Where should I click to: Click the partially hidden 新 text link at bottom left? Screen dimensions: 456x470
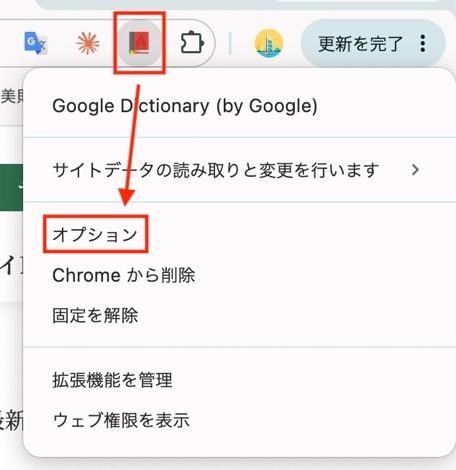click(x=11, y=419)
